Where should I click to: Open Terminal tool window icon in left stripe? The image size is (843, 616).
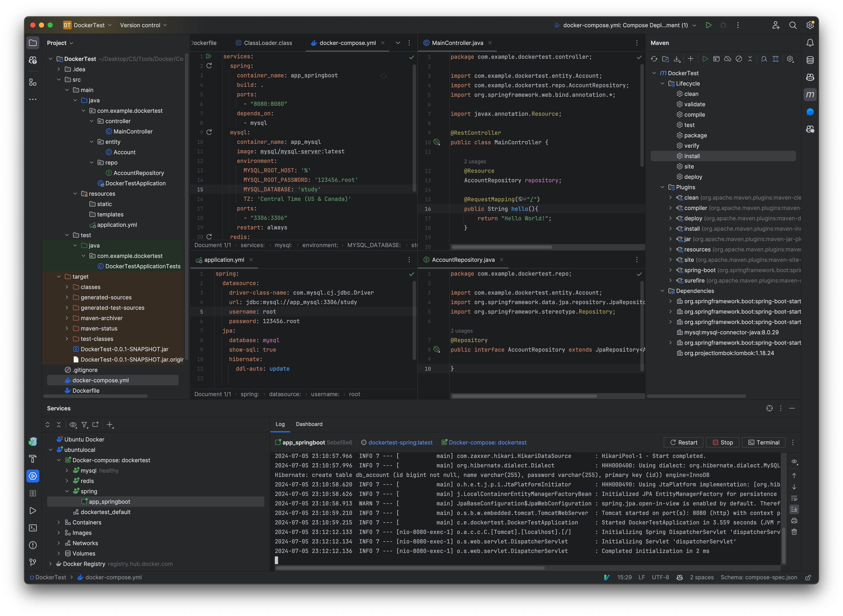[33, 528]
